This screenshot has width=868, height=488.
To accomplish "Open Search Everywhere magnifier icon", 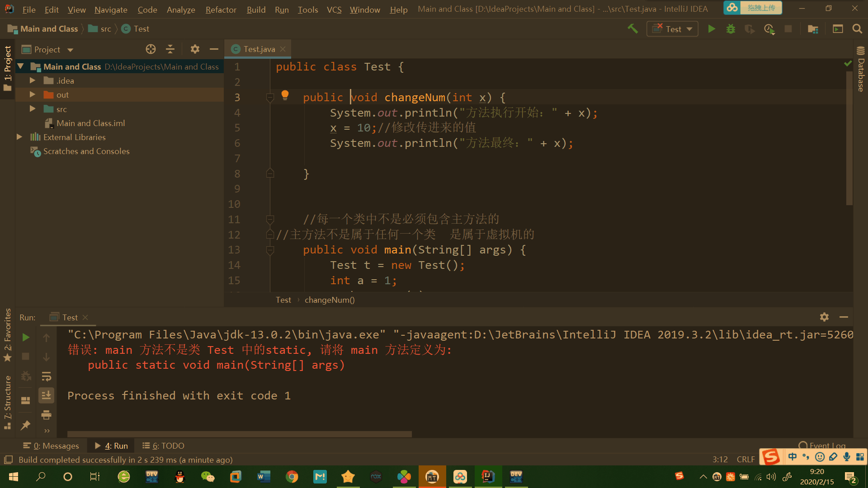I will 857,29.
